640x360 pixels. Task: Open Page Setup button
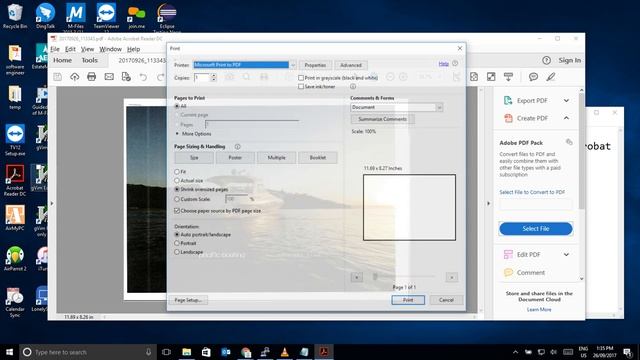pyautogui.click(x=188, y=300)
